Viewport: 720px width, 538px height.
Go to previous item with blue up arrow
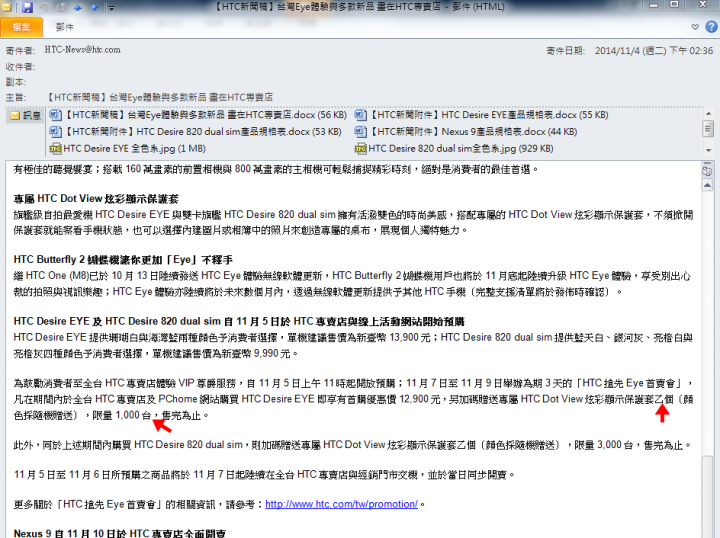(x=78, y=7)
